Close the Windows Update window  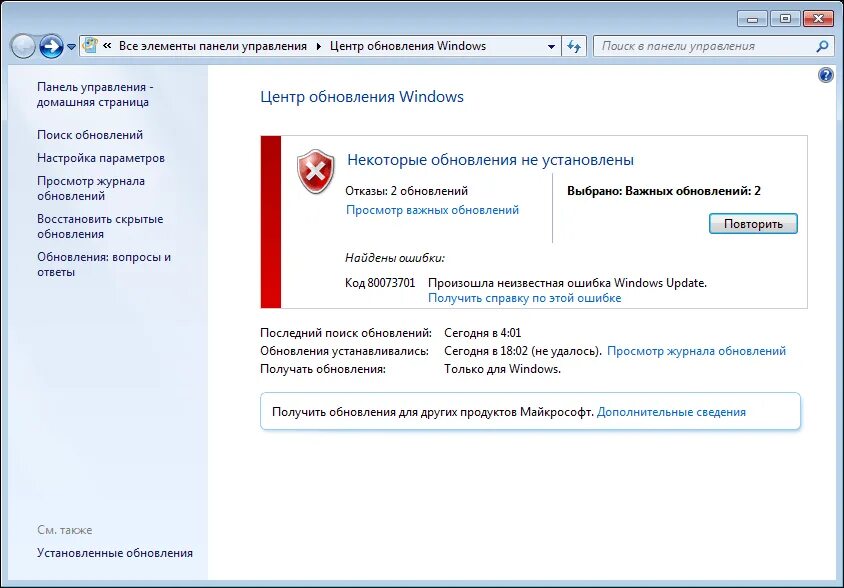818,19
